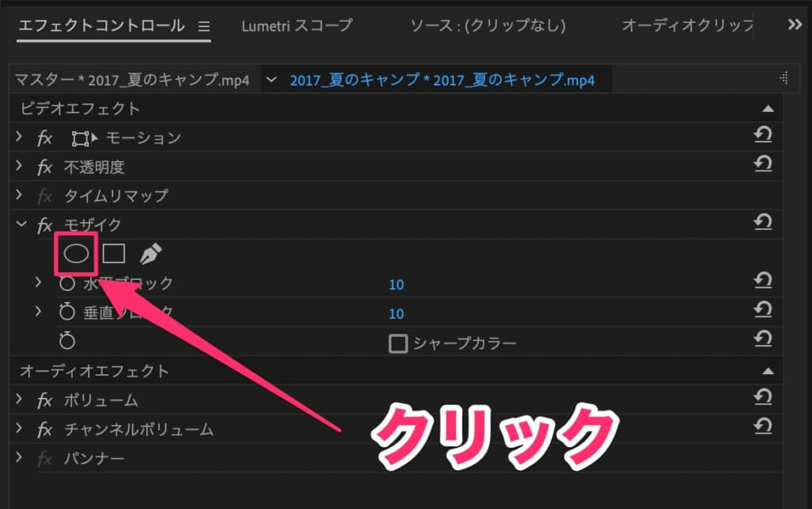
Task: Enable the シャープカラー checkbox
Action: tap(398, 343)
